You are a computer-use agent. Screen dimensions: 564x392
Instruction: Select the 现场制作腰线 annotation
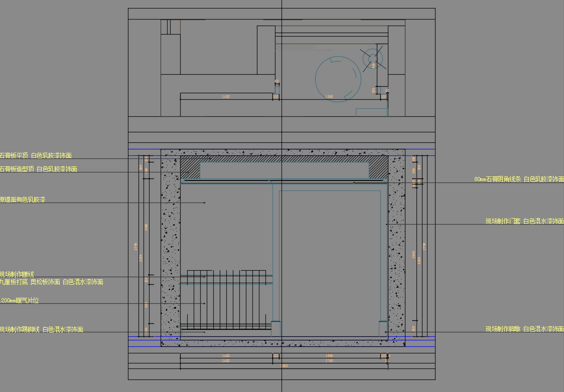17,274
